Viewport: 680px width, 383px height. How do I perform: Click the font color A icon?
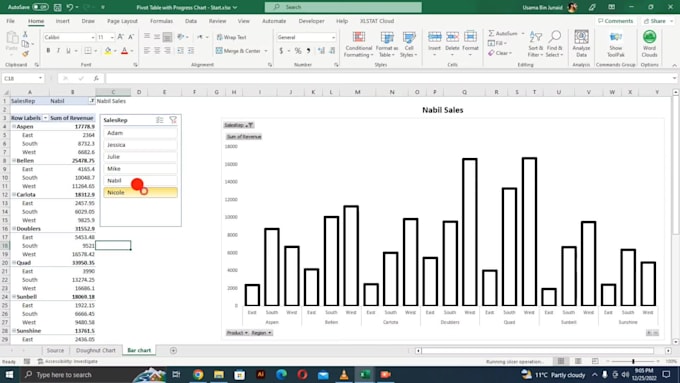[x=124, y=51]
